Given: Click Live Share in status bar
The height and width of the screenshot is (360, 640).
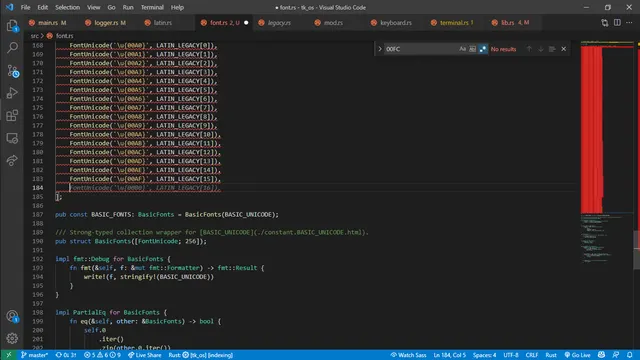Looking at the screenshot, I should click(x=144, y=355).
